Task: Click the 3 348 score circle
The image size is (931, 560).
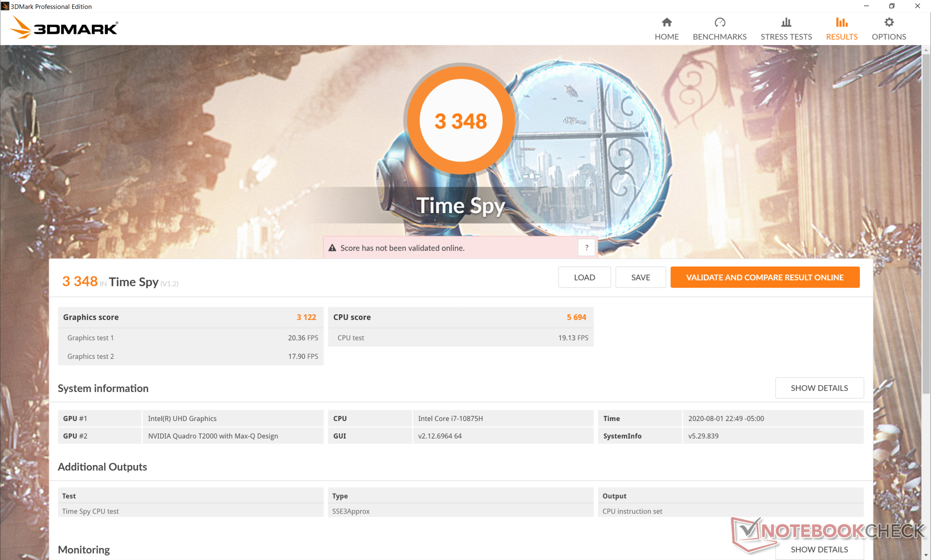Action: pyautogui.click(x=461, y=121)
